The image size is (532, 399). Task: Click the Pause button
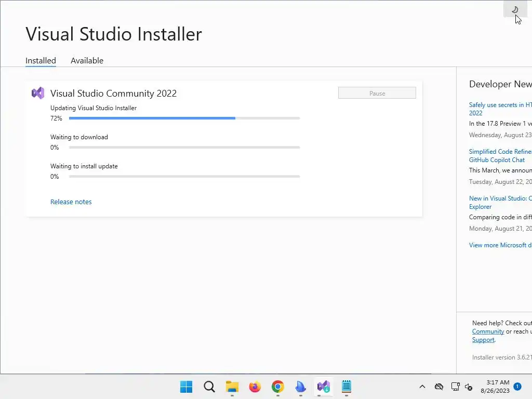(377, 93)
